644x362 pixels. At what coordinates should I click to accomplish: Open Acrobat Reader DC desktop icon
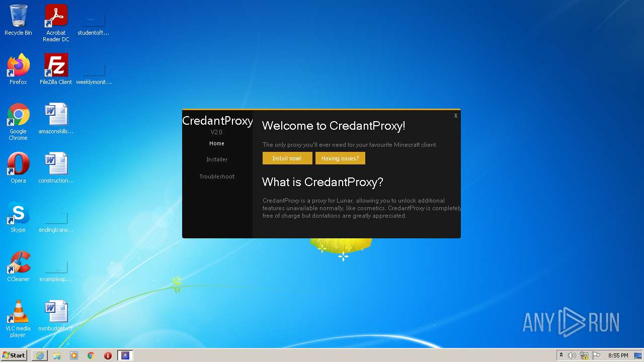(56, 23)
